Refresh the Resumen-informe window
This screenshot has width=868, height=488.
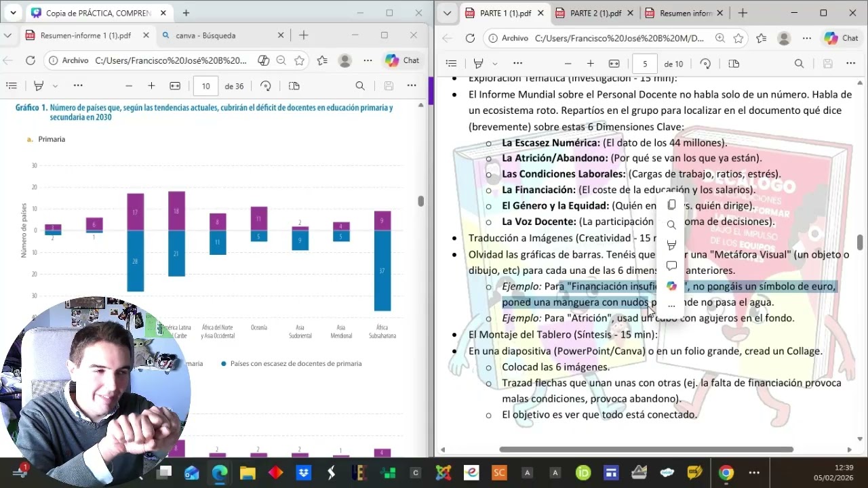tap(31, 60)
